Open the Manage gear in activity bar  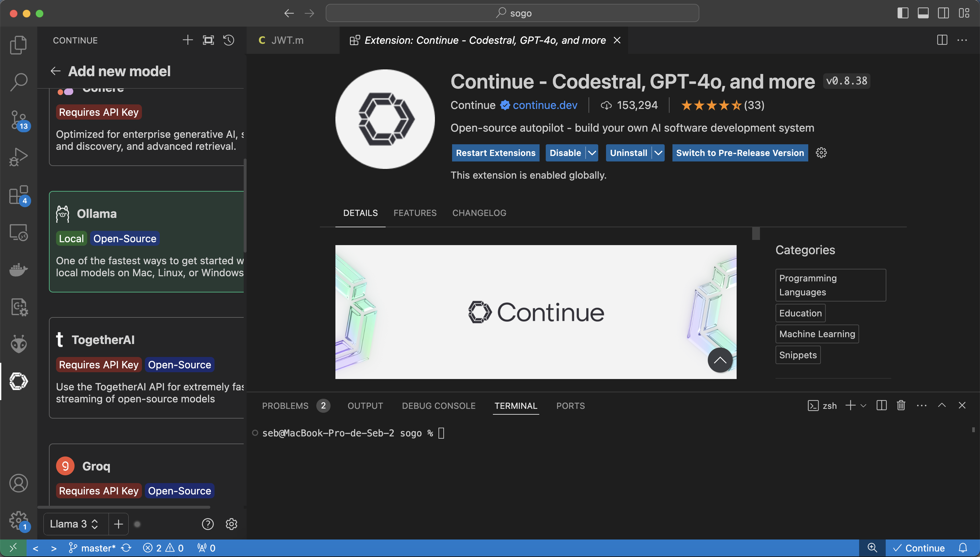point(18,521)
